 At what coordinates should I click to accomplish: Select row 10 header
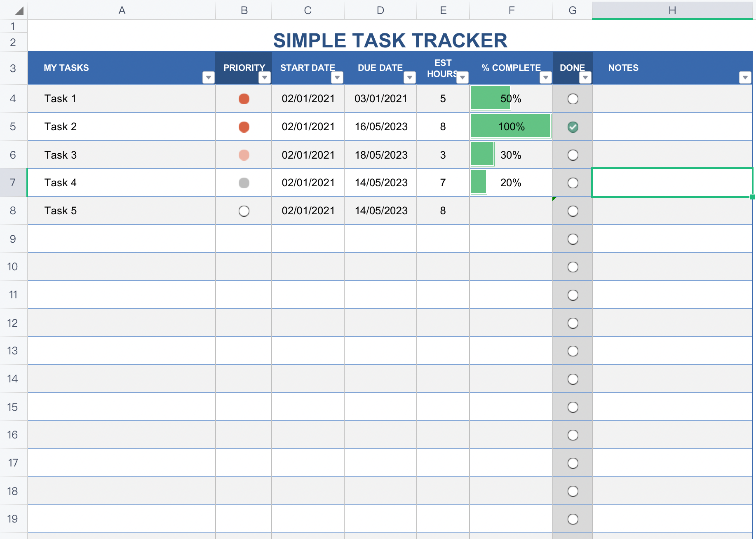pos(13,267)
